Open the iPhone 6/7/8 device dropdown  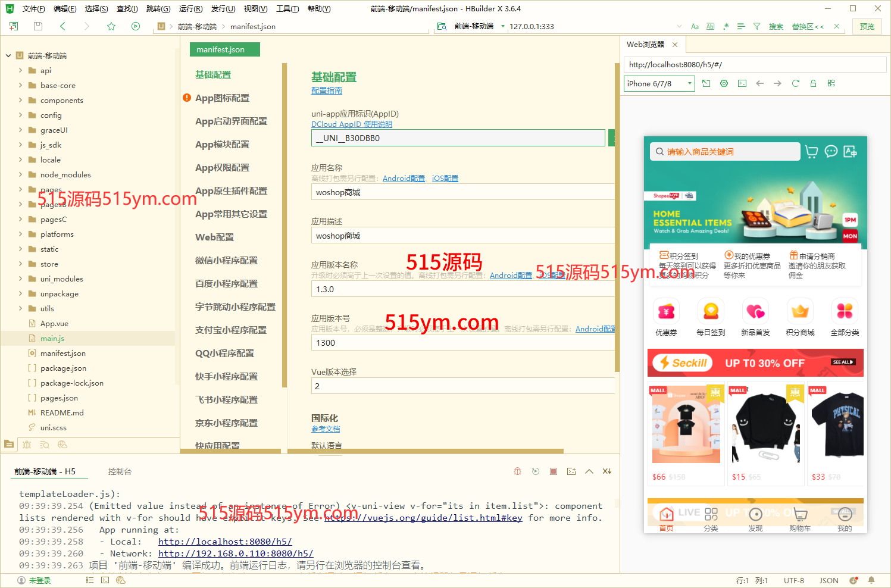[x=659, y=83]
